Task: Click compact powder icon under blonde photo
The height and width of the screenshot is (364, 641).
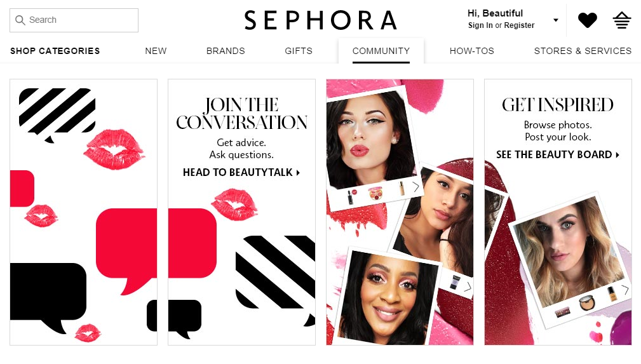Action: [x=586, y=304]
